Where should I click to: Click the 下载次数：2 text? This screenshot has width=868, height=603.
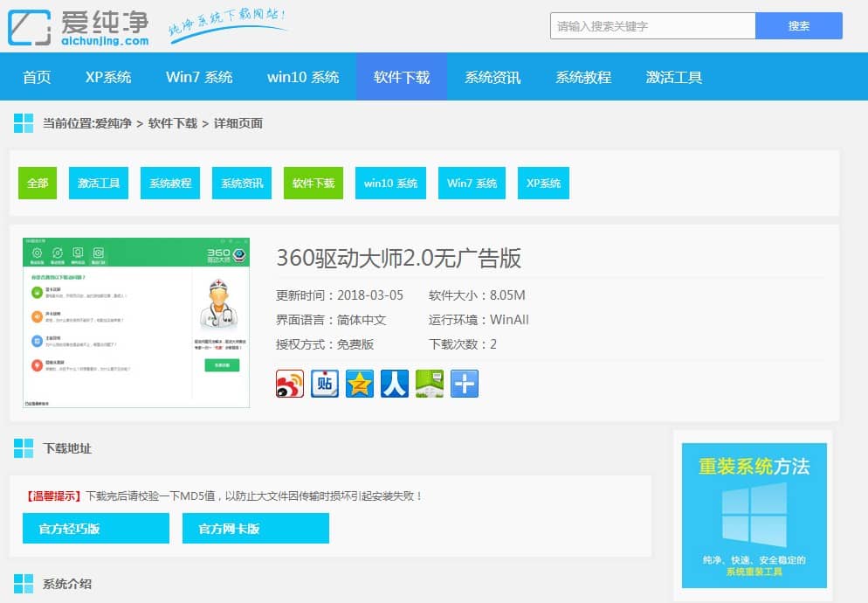(x=462, y=344)
